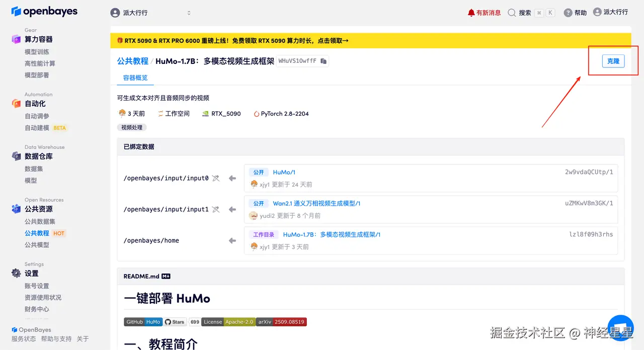
Task: Open 数据集 in sidebar
Action: tap(34, 169)
